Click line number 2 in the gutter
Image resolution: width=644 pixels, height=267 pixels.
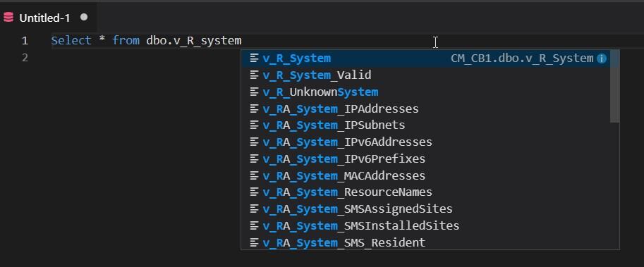click(25, 58)
